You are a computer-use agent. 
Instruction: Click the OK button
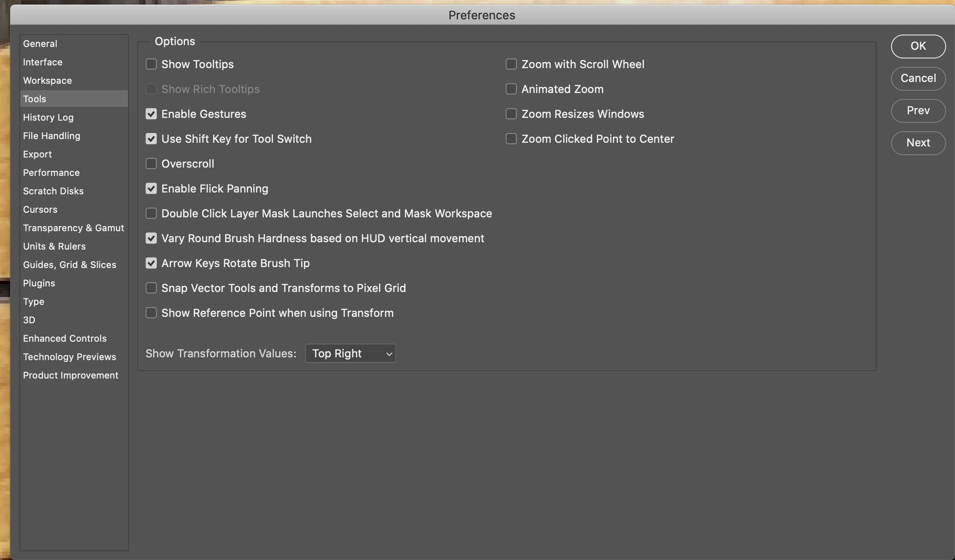[x=918, y=46]
